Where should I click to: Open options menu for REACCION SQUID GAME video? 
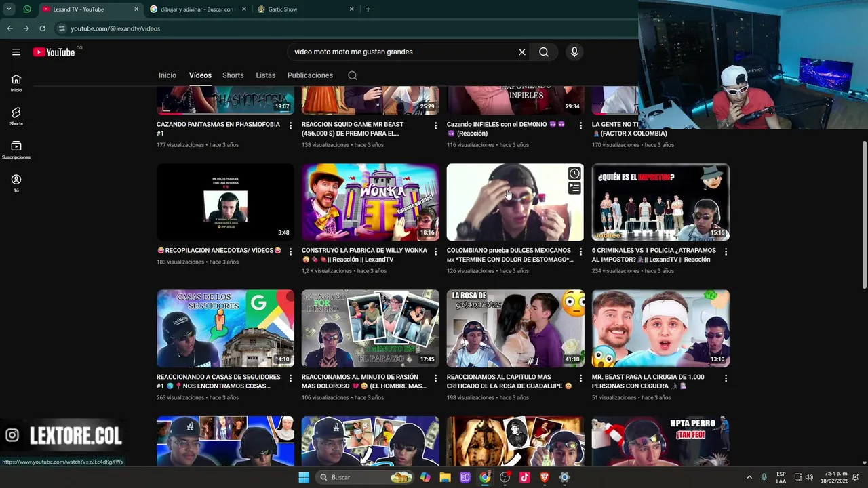coord(435,125)
